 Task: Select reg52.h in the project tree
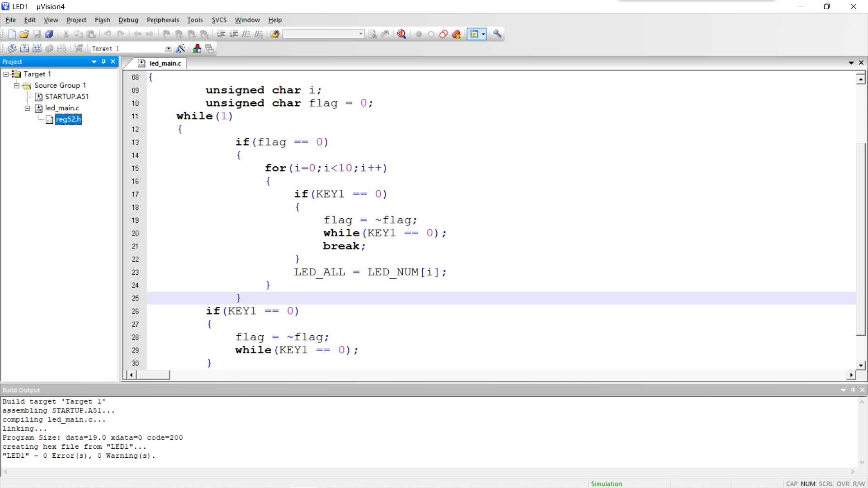click(68, 119)
